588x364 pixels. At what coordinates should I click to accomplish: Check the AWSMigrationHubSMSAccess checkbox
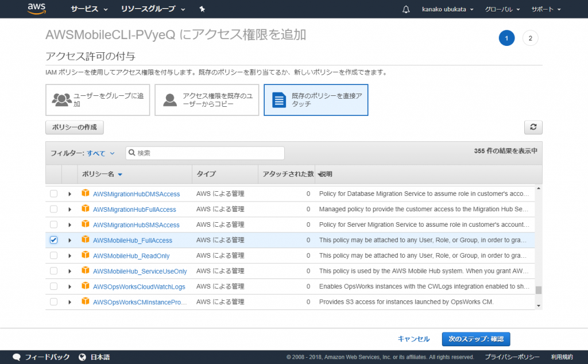53,224
